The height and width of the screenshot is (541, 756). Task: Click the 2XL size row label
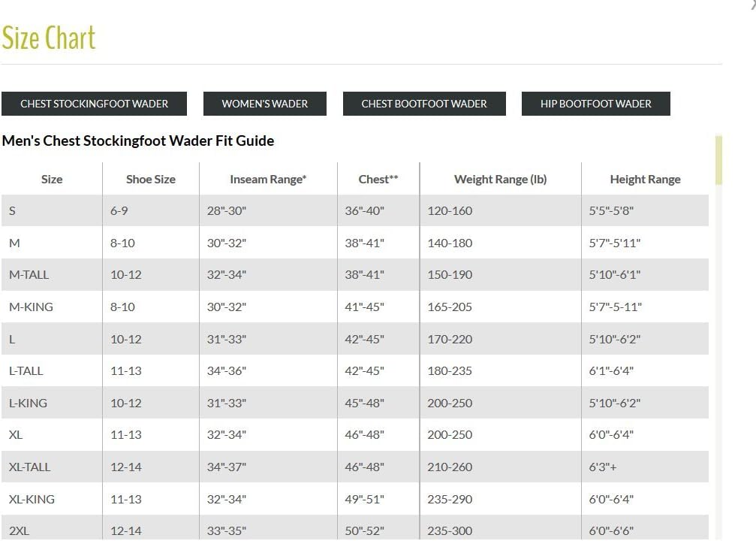[x=20, y=531]
